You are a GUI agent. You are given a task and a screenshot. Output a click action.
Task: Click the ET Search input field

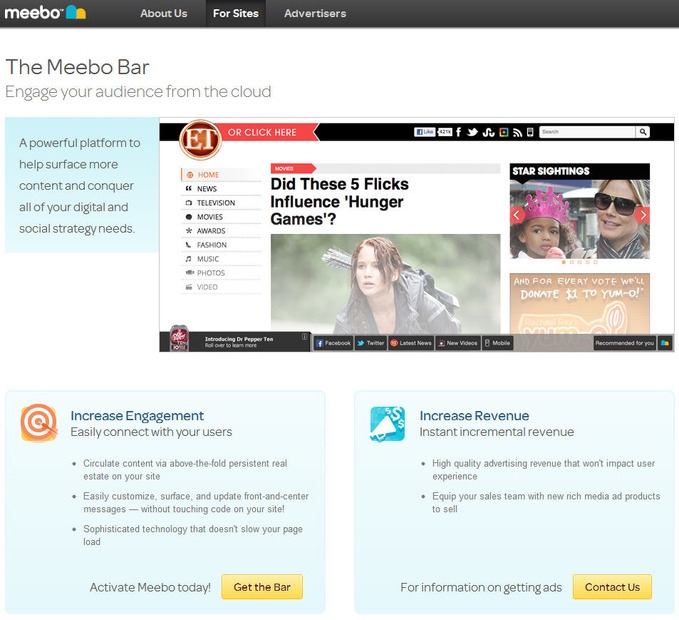coord(587,132)
